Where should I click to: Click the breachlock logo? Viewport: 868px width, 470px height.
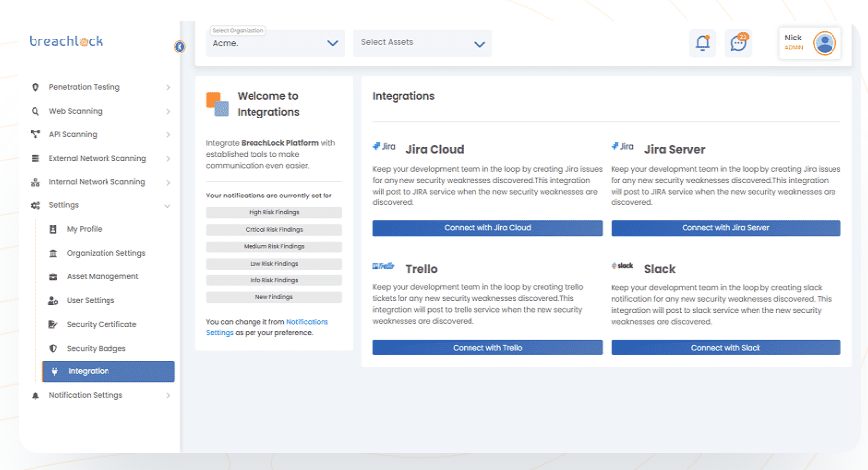(65, 41)
